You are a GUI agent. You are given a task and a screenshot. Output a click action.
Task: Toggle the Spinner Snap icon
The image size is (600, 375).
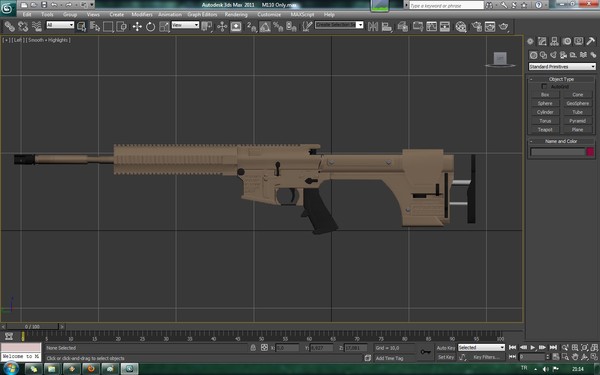(292, 26)
